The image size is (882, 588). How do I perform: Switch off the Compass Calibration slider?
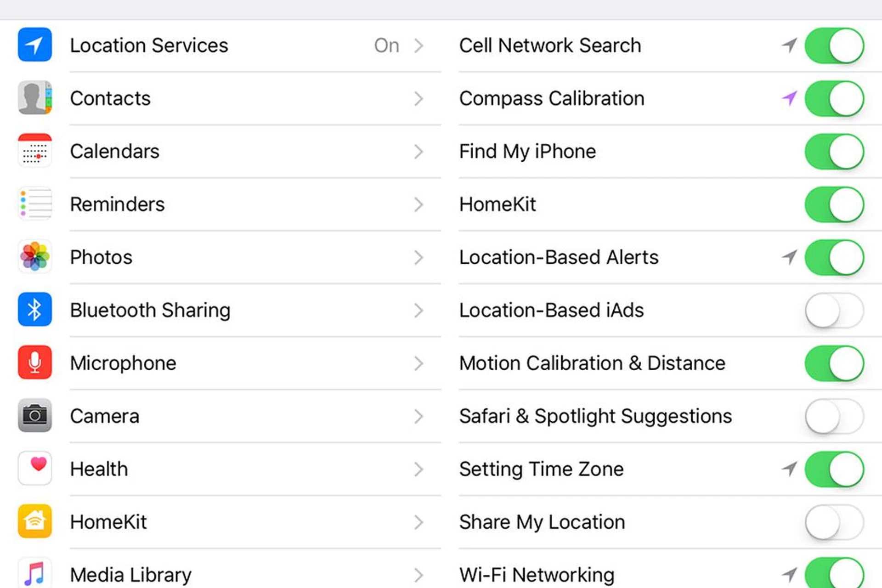[x=834, y=98]
